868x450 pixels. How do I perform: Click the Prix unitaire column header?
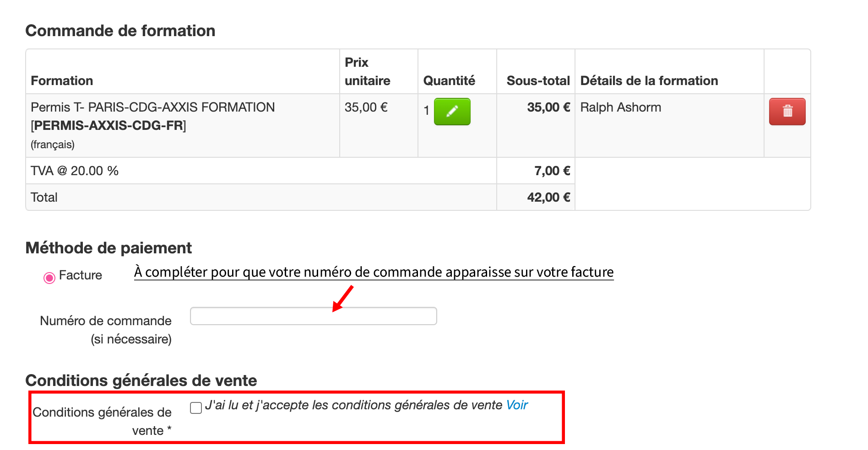pos(367,71)
